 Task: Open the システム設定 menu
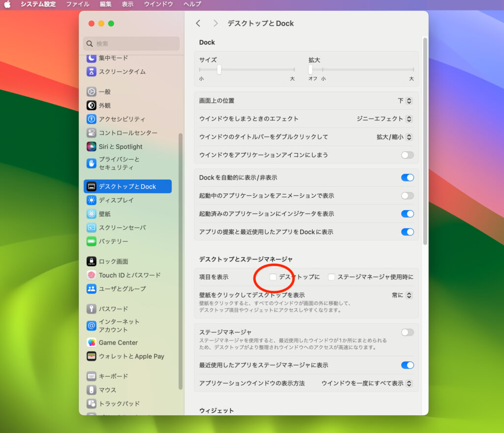(38, 4)
